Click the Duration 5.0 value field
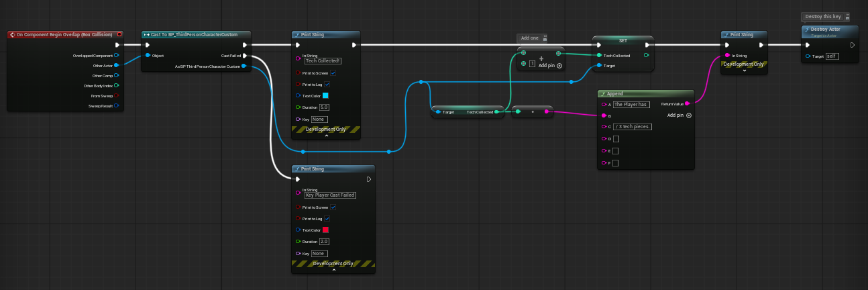Viewport: 868px width, 290px height. (325, 107)
